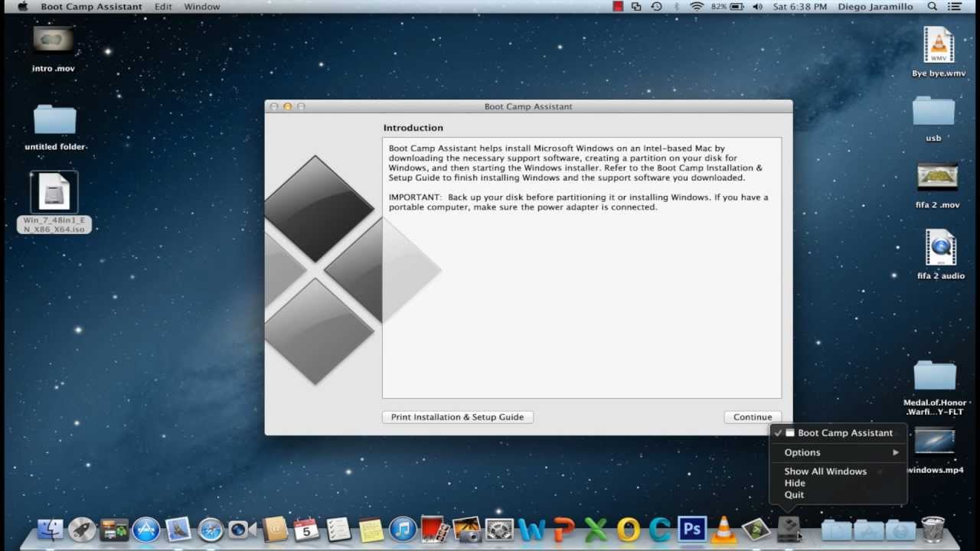Open Photo Booth icon in dock
Viewport: 980px width, 551px height.
click(434, 530)
